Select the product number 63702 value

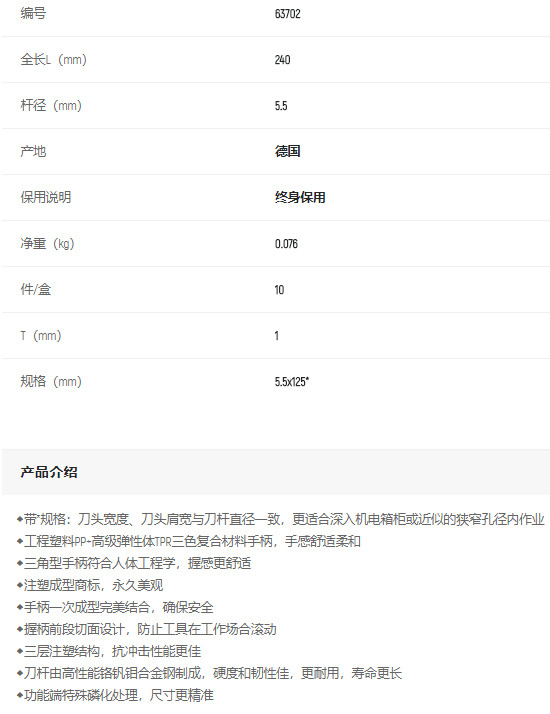(287, 14)
